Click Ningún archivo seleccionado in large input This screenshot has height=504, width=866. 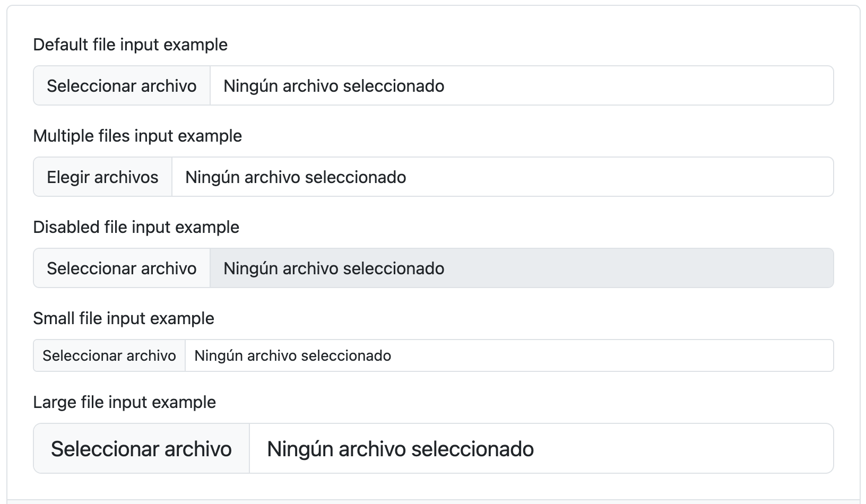click(401, 448)
